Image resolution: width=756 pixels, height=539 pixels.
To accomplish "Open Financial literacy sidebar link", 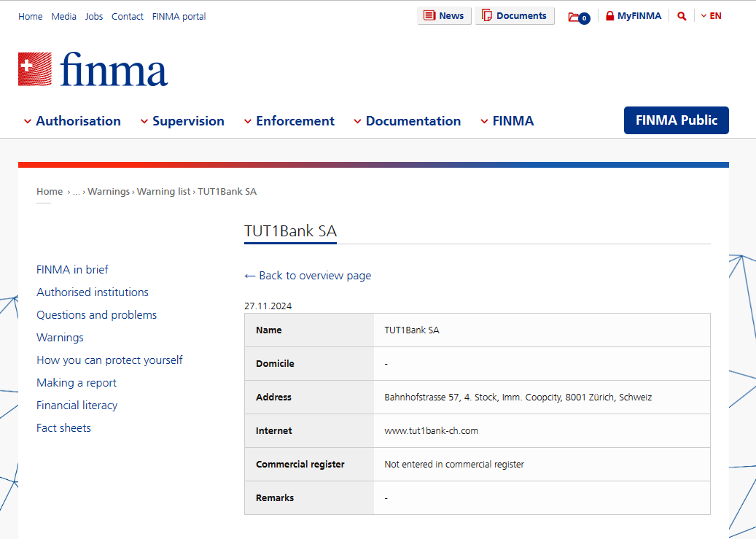I will (77, 406).
